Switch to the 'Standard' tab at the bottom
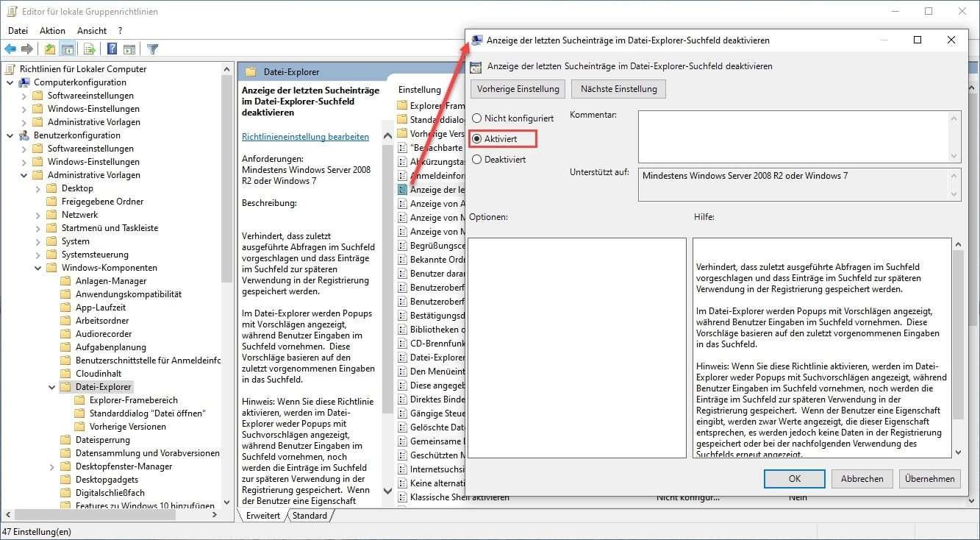 click(310, 515)
